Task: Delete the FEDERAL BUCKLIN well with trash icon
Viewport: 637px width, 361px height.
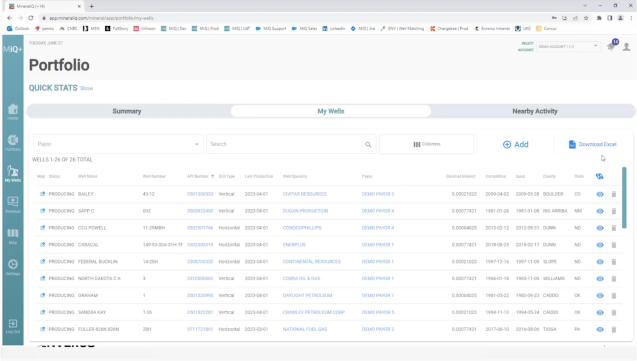Action: pyautogui.click(x=614, y=262)
